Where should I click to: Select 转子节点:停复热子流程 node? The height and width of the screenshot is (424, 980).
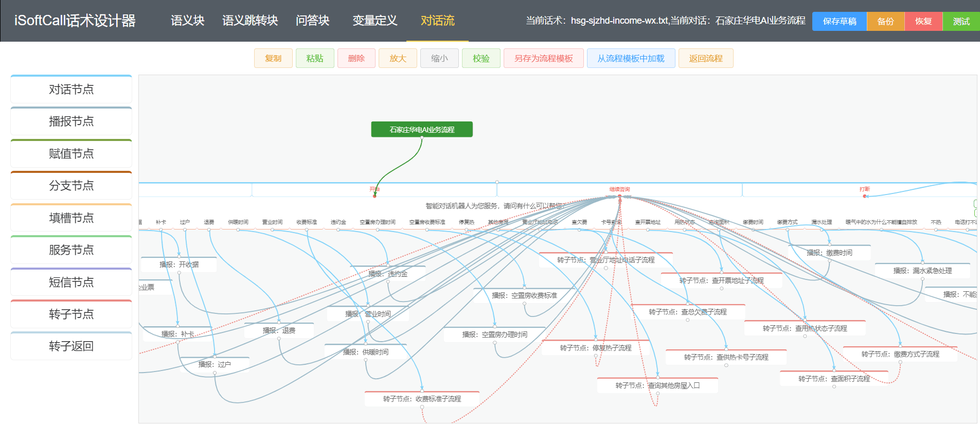point(596,348)
